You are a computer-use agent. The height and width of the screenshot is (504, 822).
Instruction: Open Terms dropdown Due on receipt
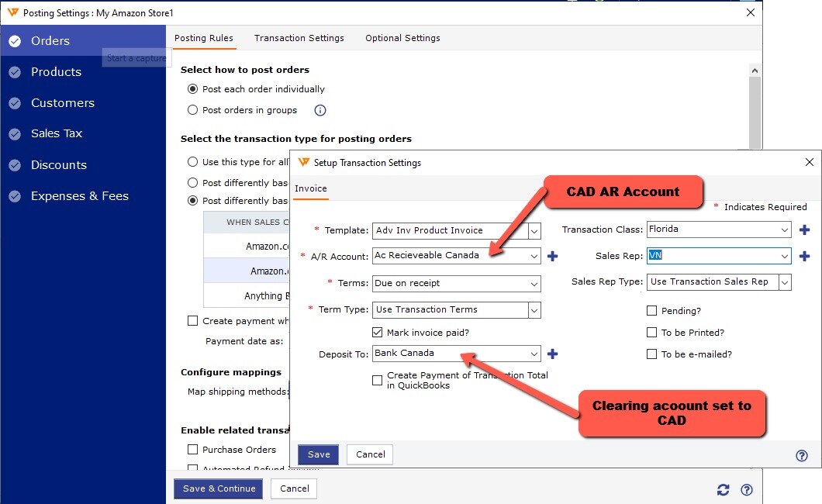pos(534,284)
